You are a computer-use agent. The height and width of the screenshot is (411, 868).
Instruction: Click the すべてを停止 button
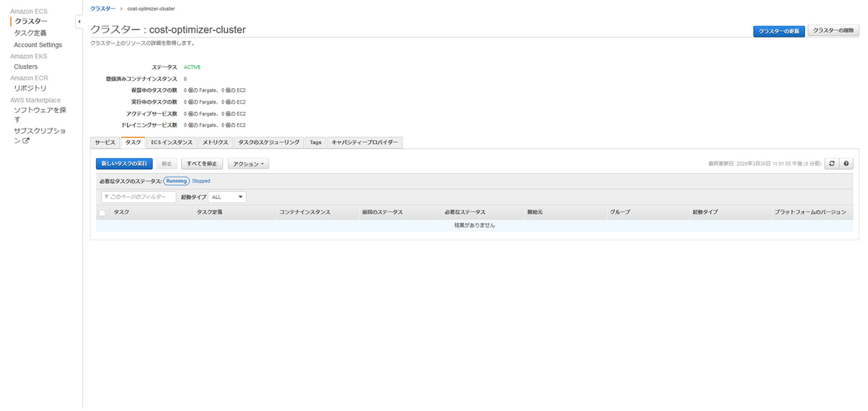click(202, 164)
